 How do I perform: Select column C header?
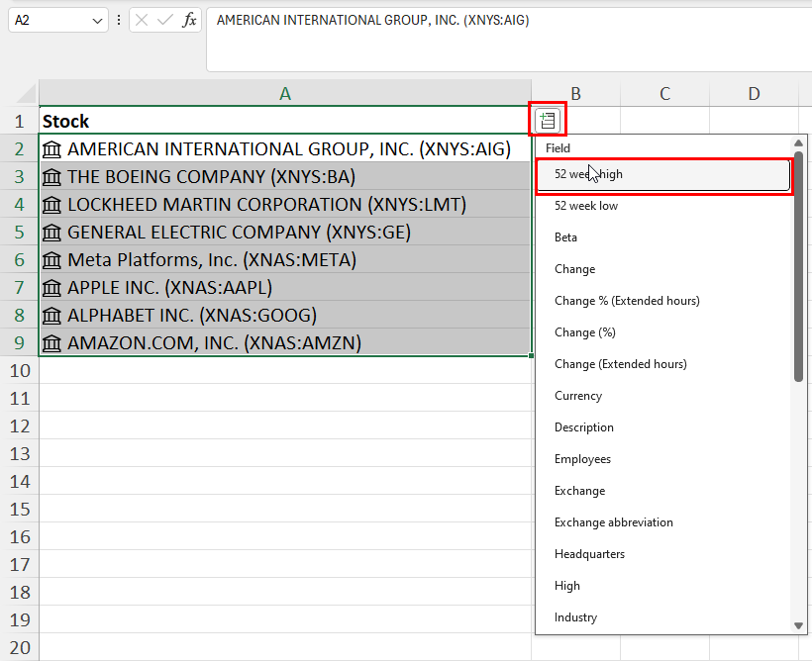click(x=664, y=94)
